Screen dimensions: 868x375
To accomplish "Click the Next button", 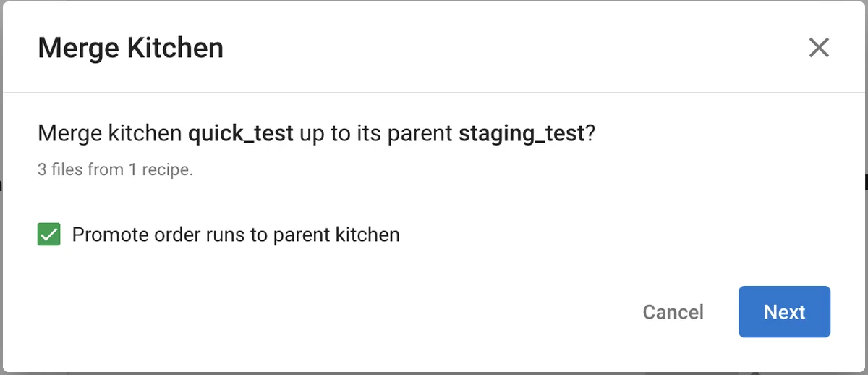I will 784,312.
